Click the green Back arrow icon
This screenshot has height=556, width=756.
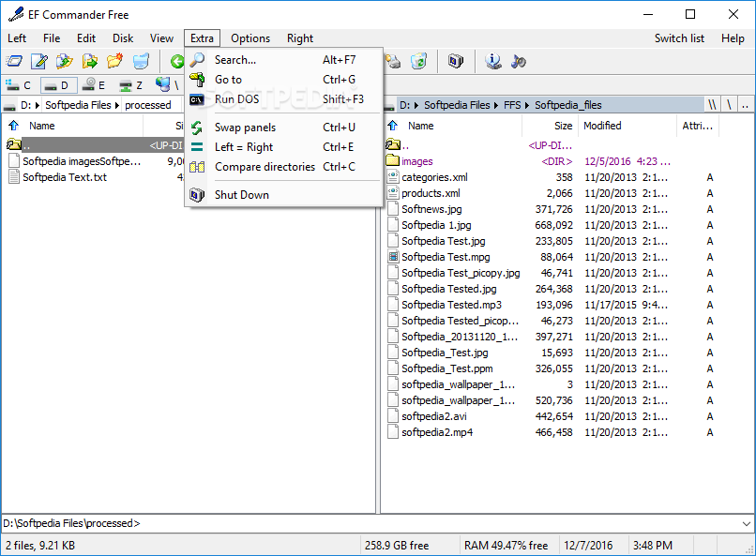click(177, 61)
